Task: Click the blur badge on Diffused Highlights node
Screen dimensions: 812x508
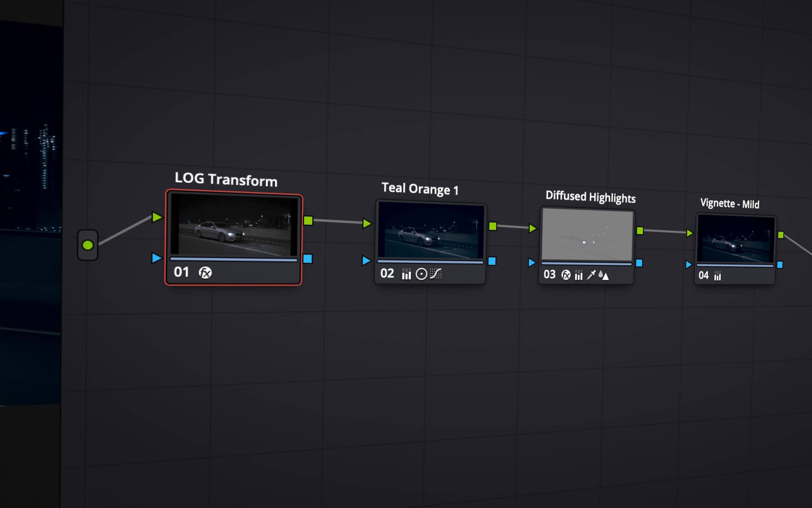Action: click(x=604, y=275)
